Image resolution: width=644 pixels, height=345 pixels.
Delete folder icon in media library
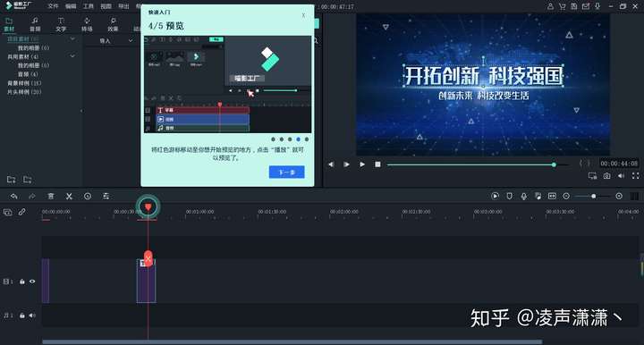[x=28, y=180]
